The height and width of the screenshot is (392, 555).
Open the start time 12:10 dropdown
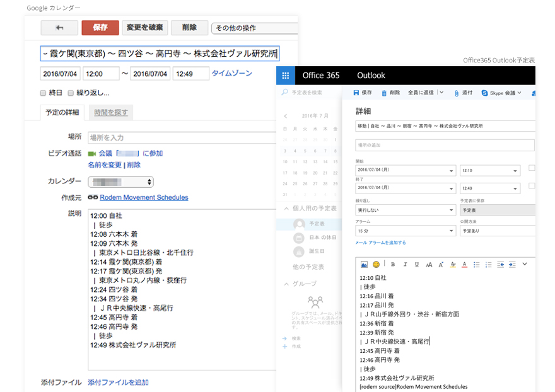coord(490,170)
